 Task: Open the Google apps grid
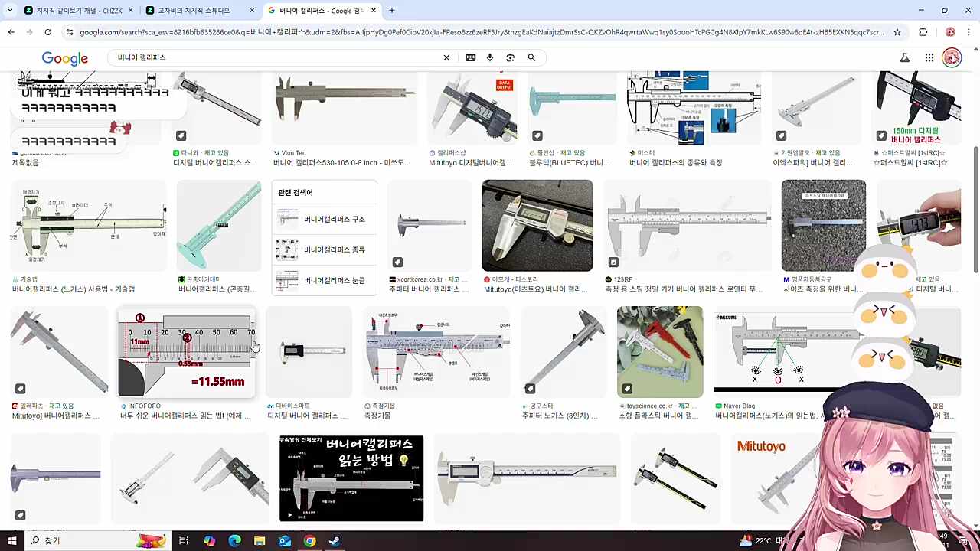[929, 58]
